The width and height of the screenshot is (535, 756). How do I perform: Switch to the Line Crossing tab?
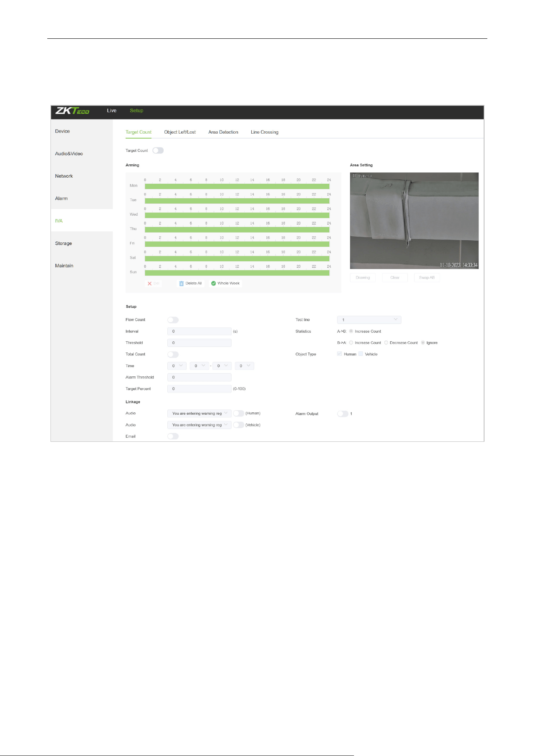264,132
